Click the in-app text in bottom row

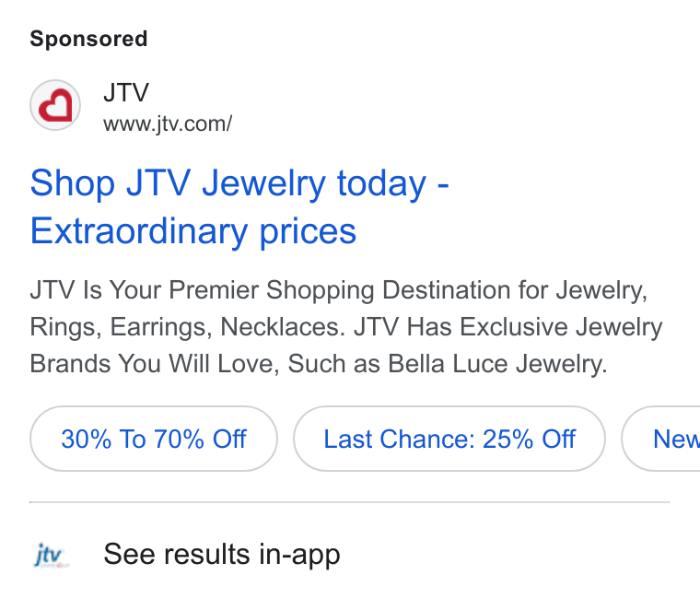[x=299, y=555]
